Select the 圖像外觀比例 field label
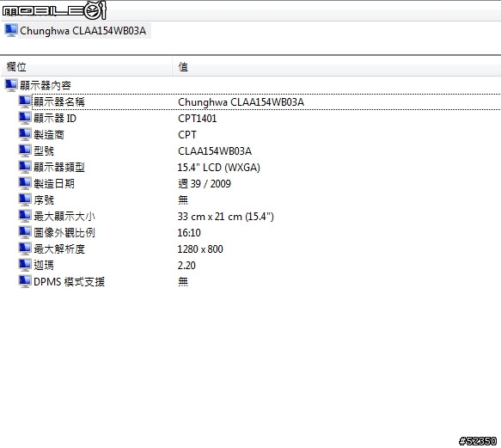This screenshot has height=448, width=501. click(x=64, y=232)
